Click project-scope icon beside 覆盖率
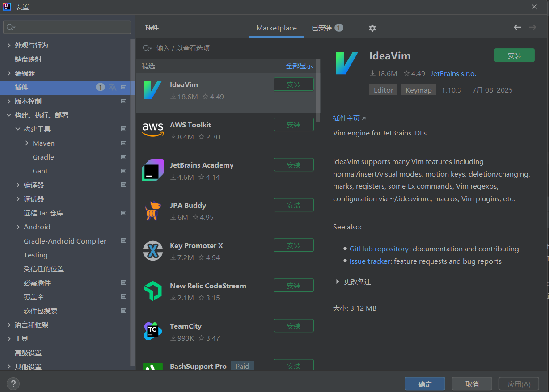The height and width of the screenshot is (392, 549). pos(124,296)
